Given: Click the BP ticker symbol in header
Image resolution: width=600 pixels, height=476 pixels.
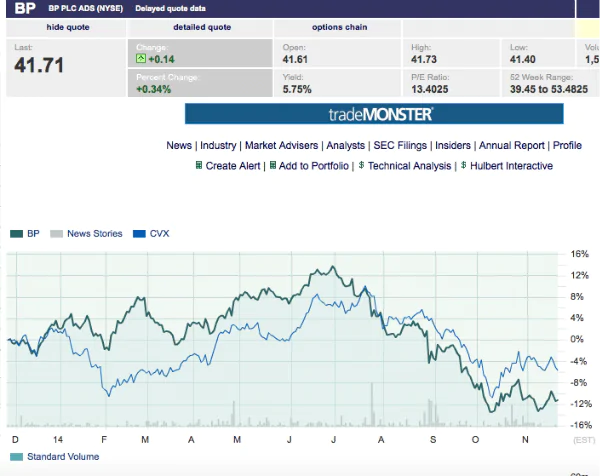Looking at the screenshot, I should [25, 8].
